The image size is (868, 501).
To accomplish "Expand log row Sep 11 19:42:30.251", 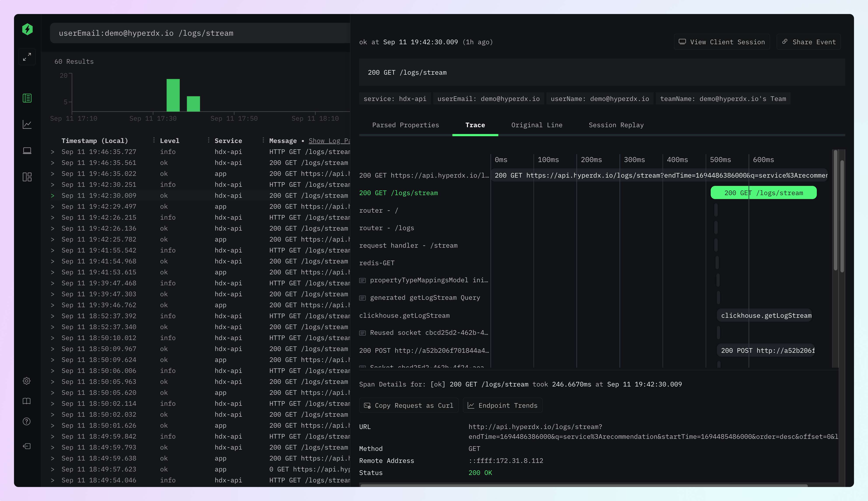I will (52, 185).
